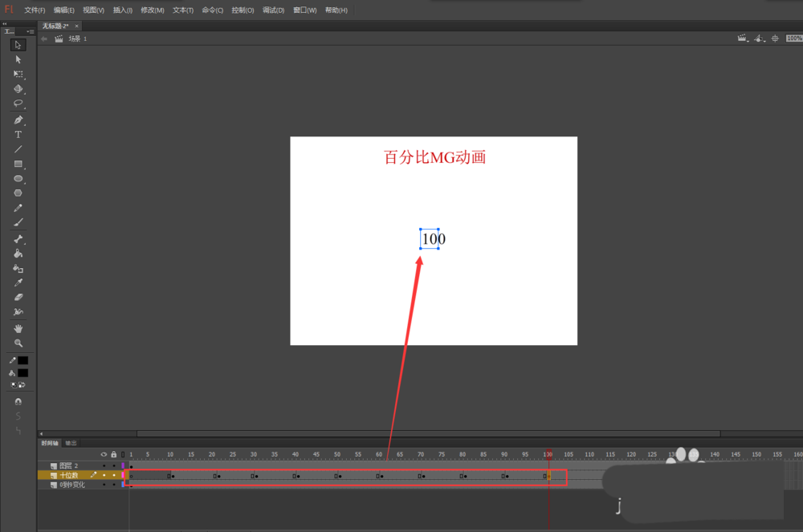The image size is (803, 532).
Task: Select the Line tool
Action: click(18, 149)
